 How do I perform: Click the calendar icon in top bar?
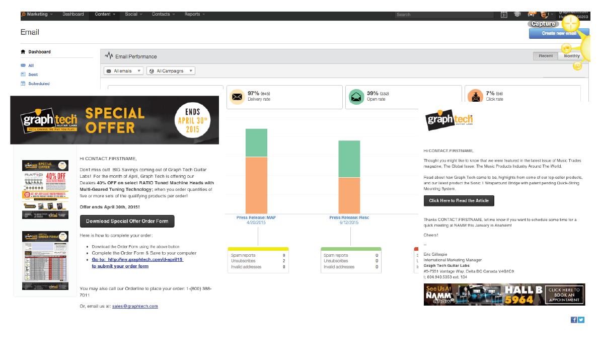pyautogui.click(x=504, y=15)
